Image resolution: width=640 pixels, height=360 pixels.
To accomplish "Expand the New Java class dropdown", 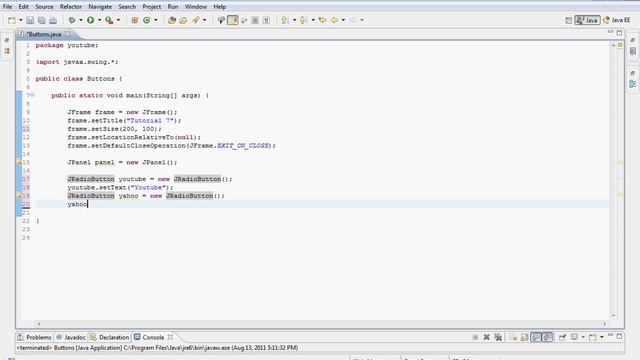I will click(156, 20).
